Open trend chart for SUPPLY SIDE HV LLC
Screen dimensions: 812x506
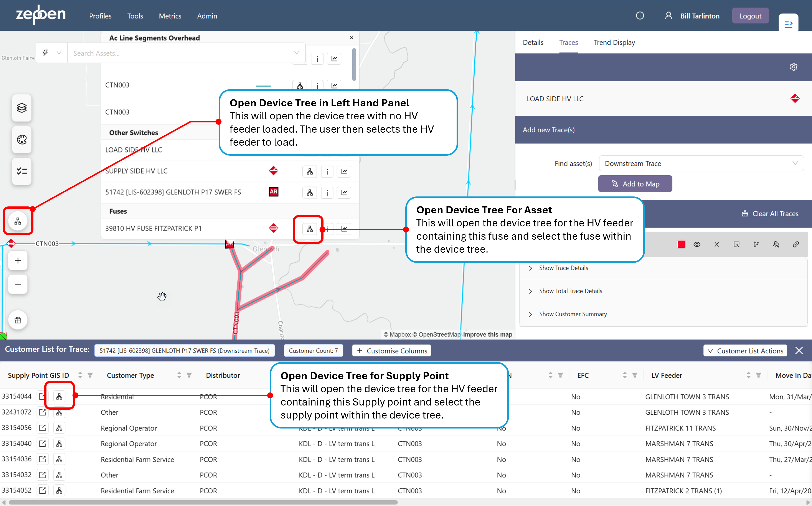coord(344,172)
